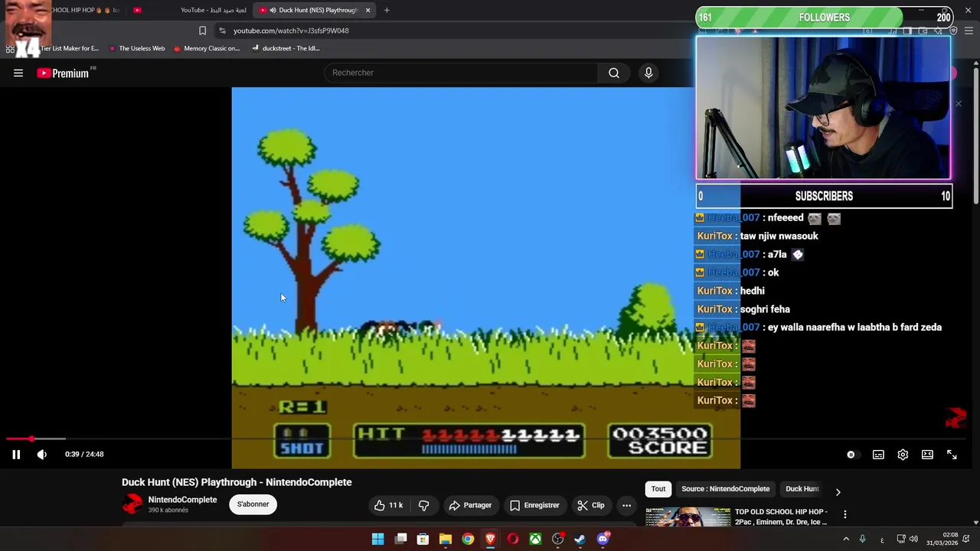Open the YouTube guide hamburger menu
Viewport: 980px width, 551px height.
coord(18,73)
